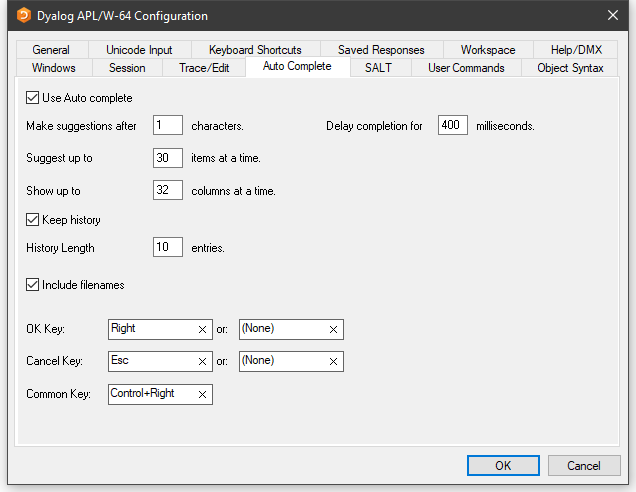Viewport: 636px width, 492px height.
Task: Clear the Cancel Key 'Esc' field
Action: click(x=202, y=361)
